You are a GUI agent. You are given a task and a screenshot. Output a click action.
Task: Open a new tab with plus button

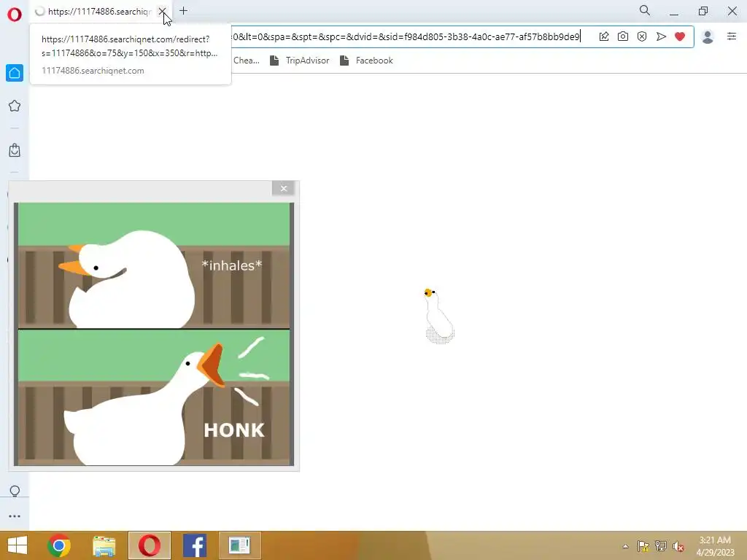pos(183,10)
